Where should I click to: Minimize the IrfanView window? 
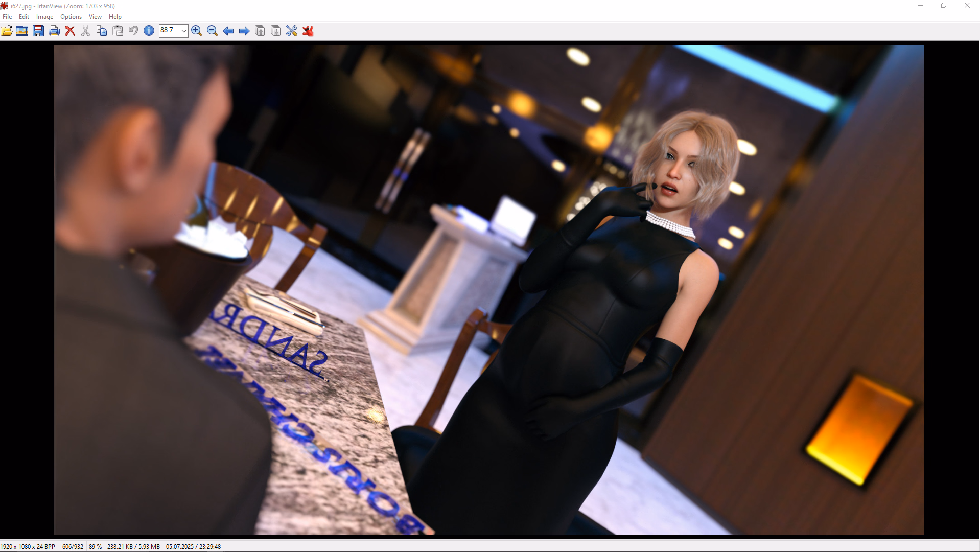[921, 6]
